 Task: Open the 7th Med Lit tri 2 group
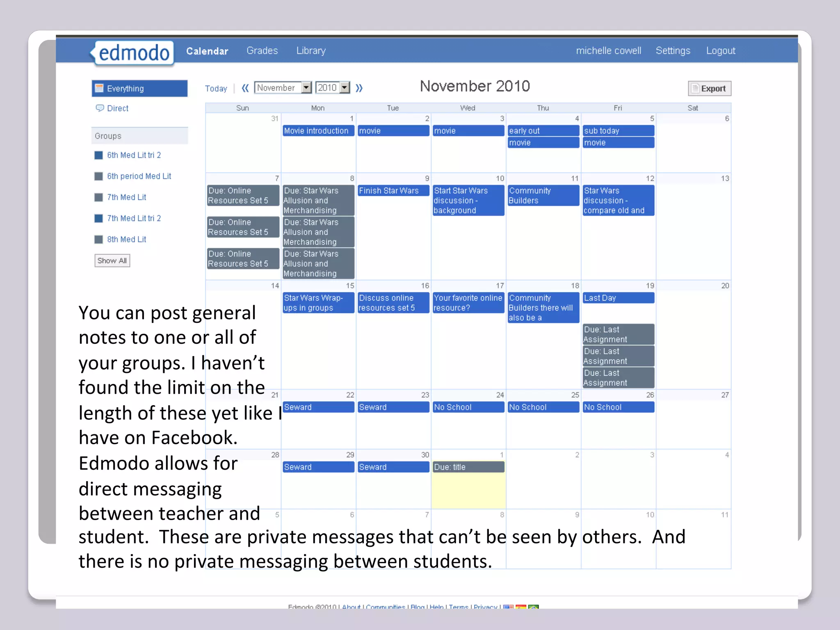point(134,218)
